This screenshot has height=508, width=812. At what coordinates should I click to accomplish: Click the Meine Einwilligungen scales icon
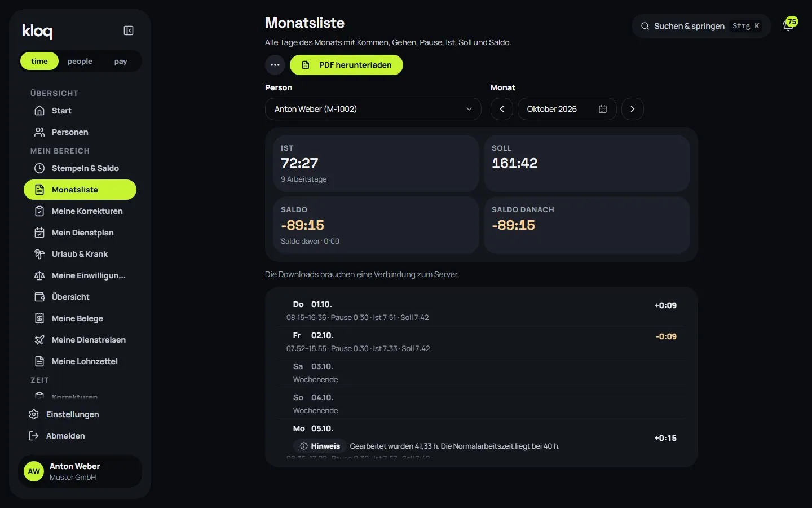39,275
